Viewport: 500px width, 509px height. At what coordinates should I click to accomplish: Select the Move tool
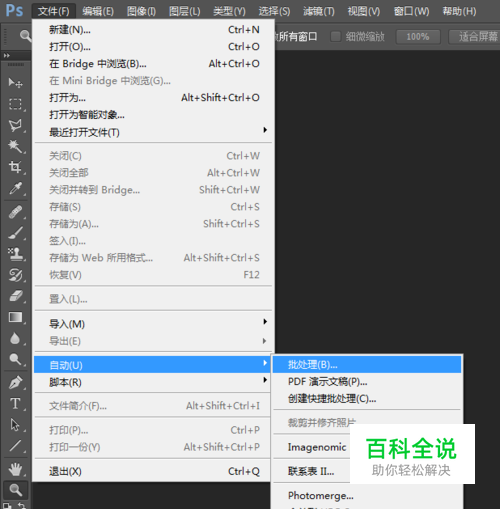[x=15, y=82]
